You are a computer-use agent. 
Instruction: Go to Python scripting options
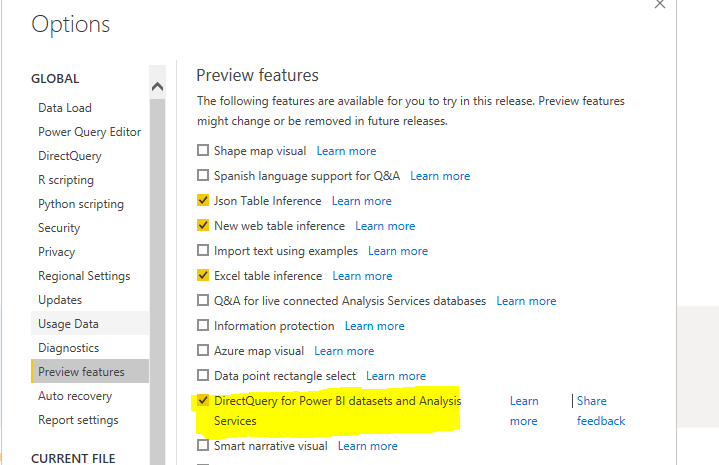(x=81, y=204)
